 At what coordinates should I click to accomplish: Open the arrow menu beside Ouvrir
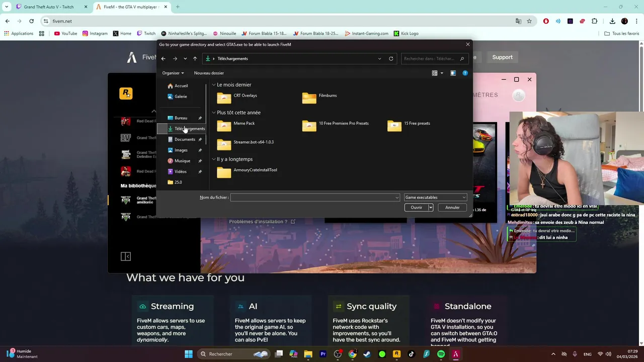click(x=431, y=208)
